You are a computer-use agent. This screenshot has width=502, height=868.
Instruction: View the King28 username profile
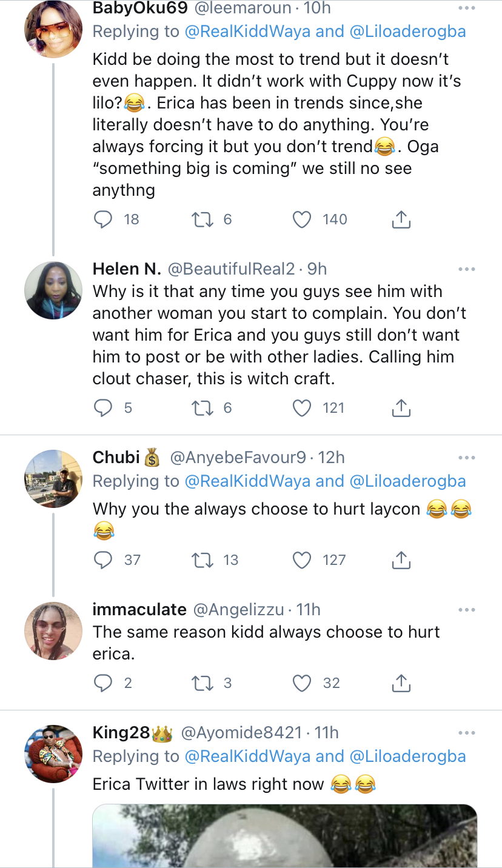click(x=121, y=733)
